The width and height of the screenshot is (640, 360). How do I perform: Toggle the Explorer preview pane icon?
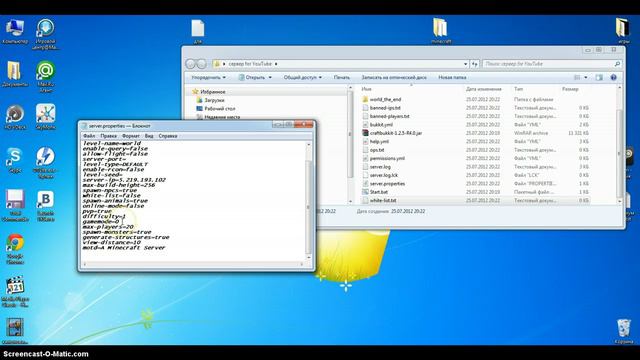[x=599, y=77]
